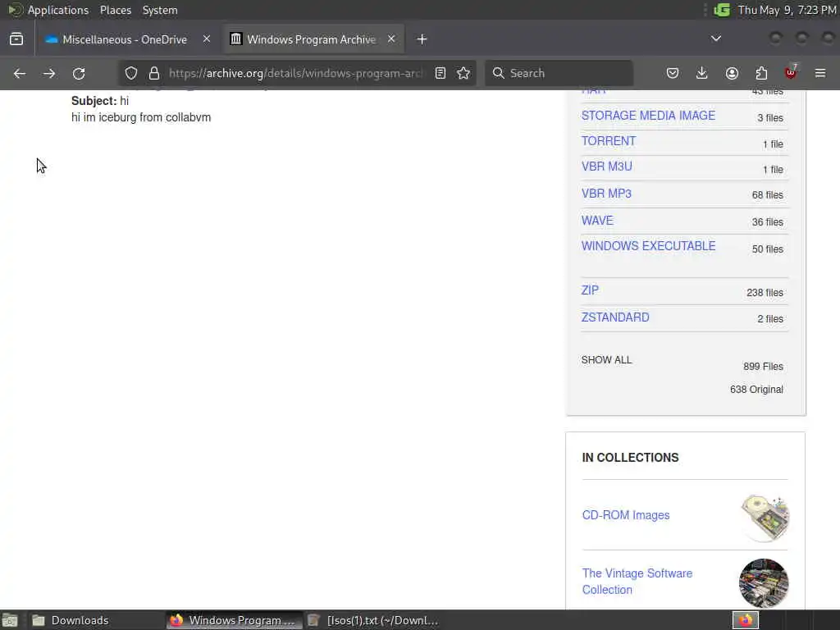
Task: Select the '50 files' executable count
Action: coord(767,249)
